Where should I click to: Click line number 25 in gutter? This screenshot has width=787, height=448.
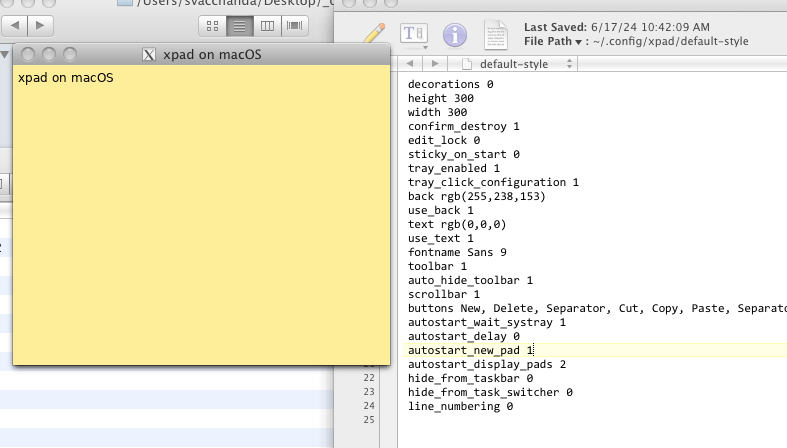[369, 420]
